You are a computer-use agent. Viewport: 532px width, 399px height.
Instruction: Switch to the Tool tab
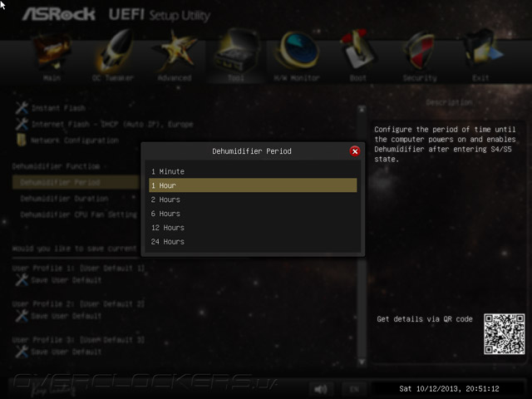click(236, 57)
